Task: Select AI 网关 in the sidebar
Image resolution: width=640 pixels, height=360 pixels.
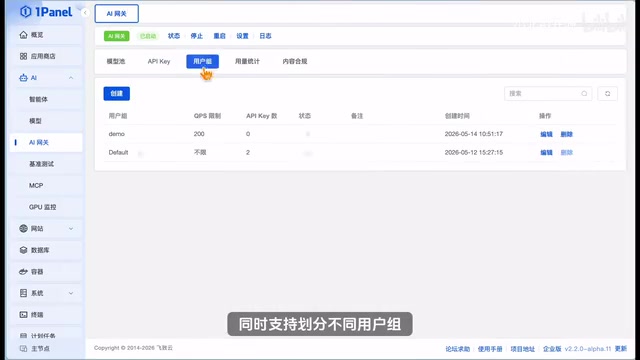Action: tap(46, 142)
